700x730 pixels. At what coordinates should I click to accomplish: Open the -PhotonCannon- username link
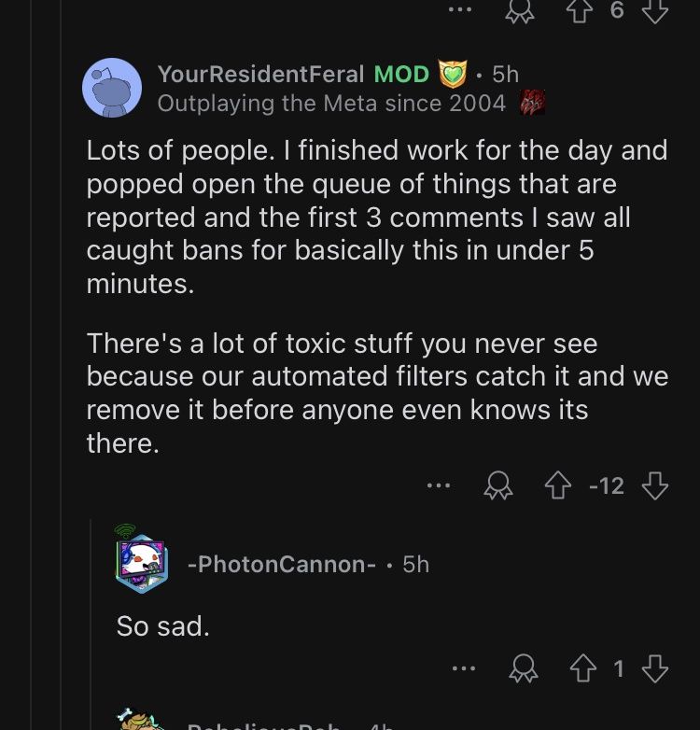pos(282,564)
